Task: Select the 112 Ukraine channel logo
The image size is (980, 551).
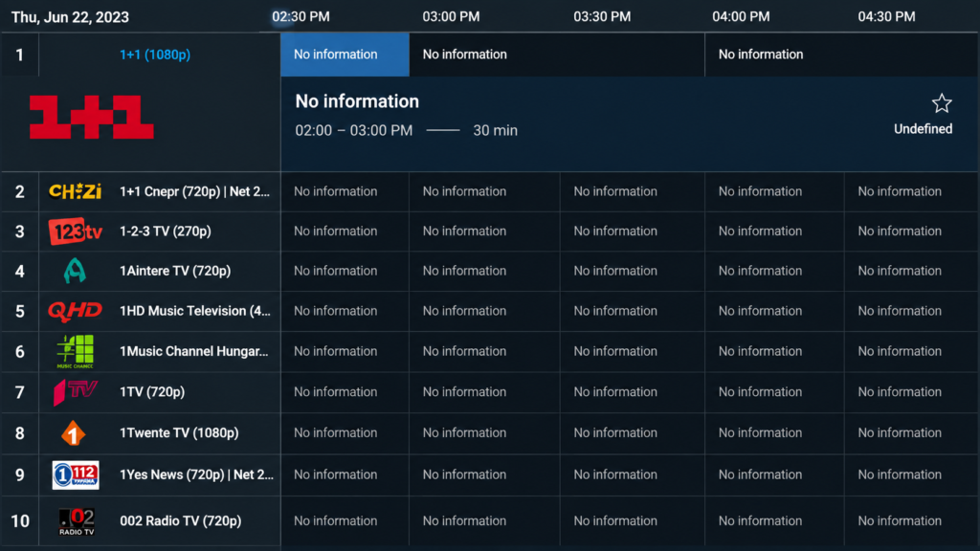Action: click(75, 474)
